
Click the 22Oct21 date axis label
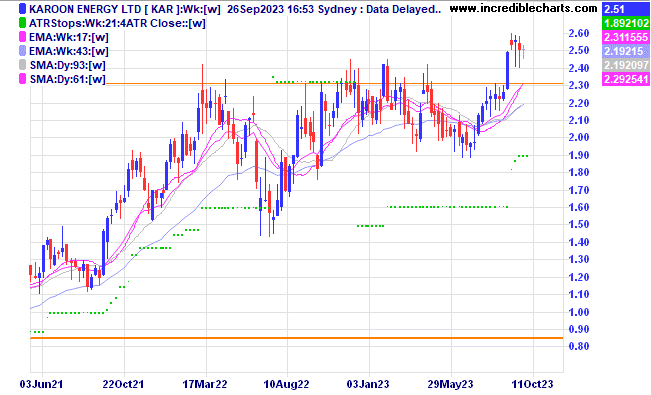123,384
